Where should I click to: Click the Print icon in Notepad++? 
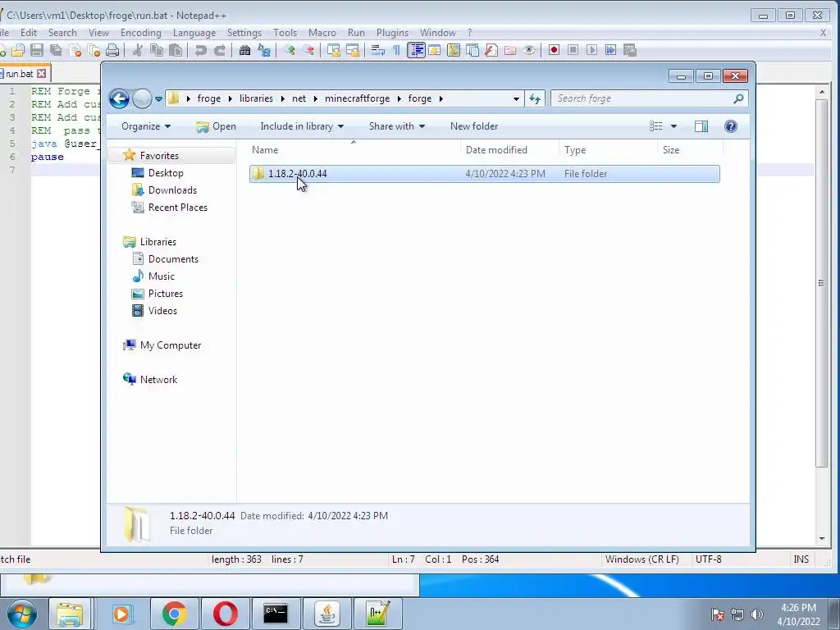(x=112, y=50)
